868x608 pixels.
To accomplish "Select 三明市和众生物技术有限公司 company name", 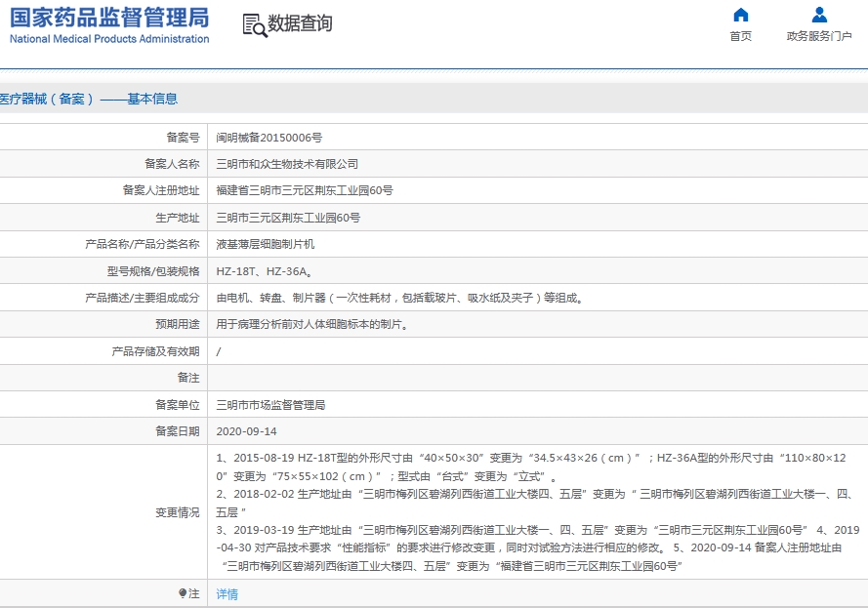I will 287,164.
